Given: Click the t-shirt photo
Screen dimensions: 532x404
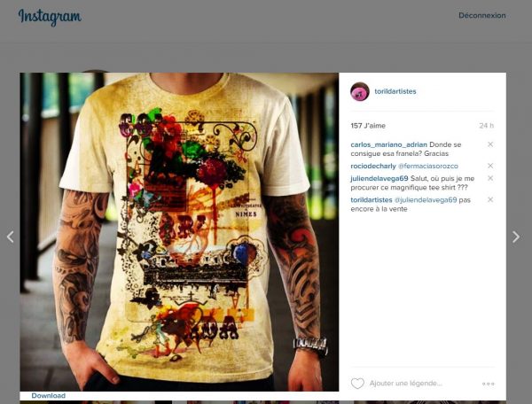Looking at the screenshot, I should (179, 232).
